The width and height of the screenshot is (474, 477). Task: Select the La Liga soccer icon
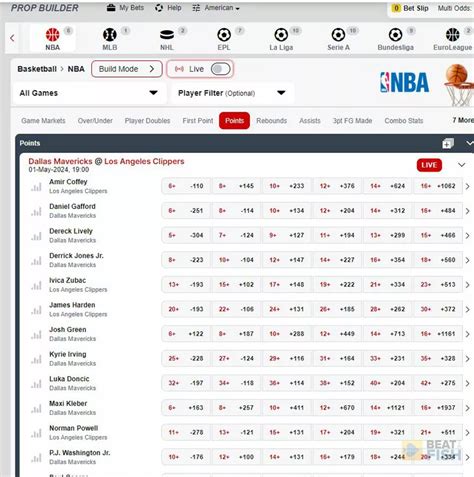pos(281,35)
